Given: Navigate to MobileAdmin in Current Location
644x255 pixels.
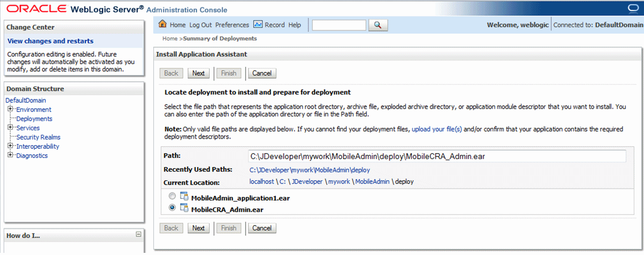Looking at the screenshot, I should point(371,181).
